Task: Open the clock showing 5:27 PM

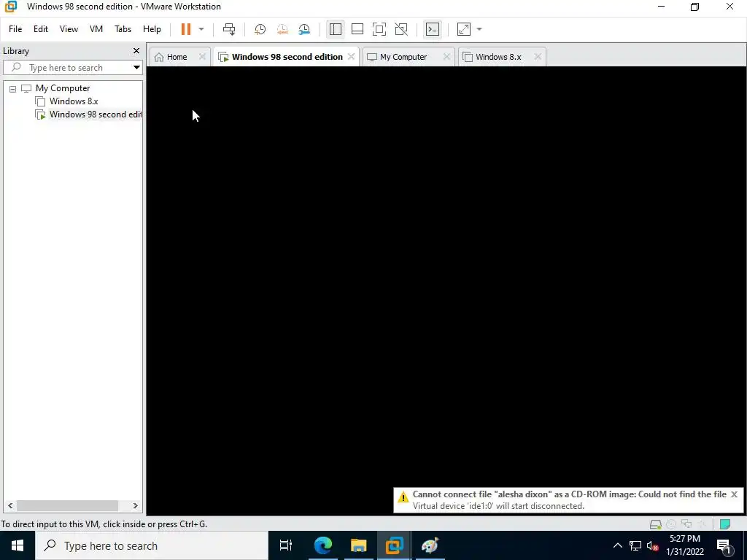Action: click(x=685, y=545)
